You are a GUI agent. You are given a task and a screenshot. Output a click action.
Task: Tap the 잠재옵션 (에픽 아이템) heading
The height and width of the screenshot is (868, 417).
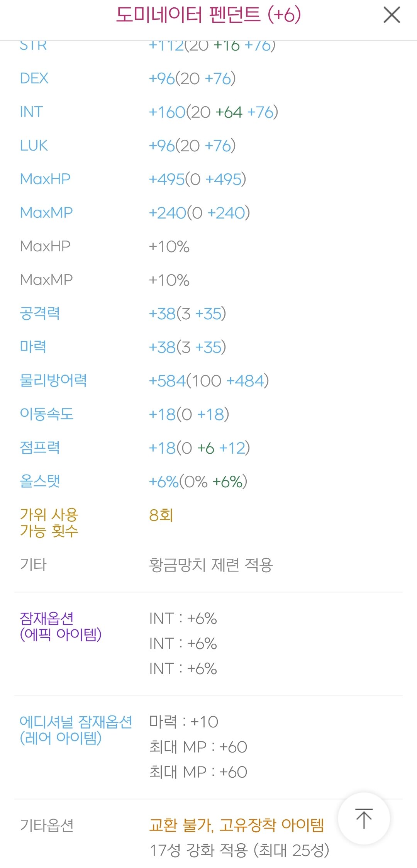tap(61, 626)
